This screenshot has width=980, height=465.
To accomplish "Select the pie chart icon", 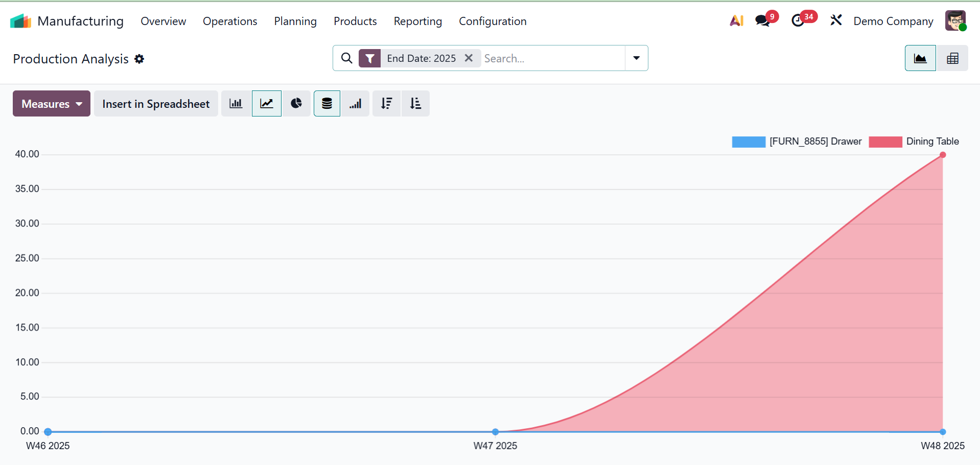I will (x=296, y=104).
